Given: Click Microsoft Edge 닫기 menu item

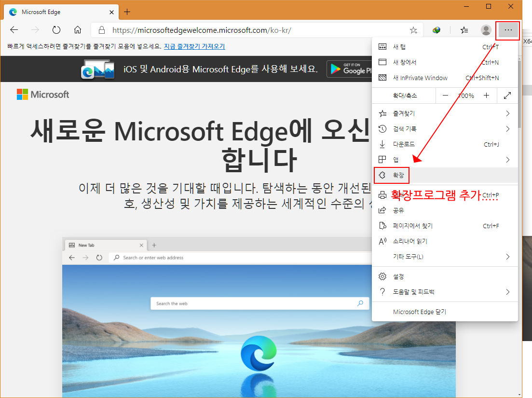Looking at the screenshot, I should pos(445,312).
